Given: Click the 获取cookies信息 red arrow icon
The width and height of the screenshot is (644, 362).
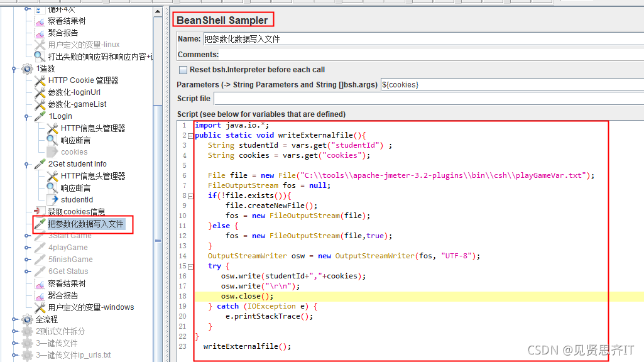Looking at the screenshot, I should pyautogui.click(x=37, y=209).
